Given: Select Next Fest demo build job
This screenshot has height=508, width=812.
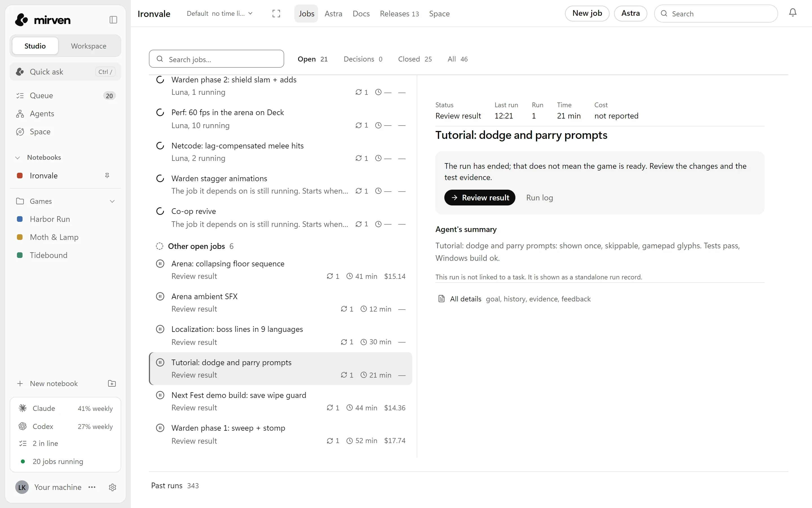Looking at the screenshot, I should click(x=281, y=401).
